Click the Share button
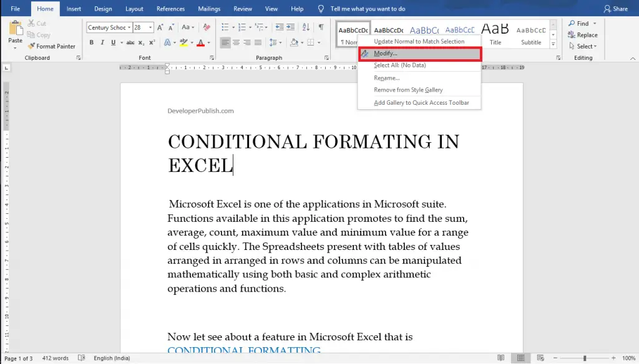 [x=615, y=9]
